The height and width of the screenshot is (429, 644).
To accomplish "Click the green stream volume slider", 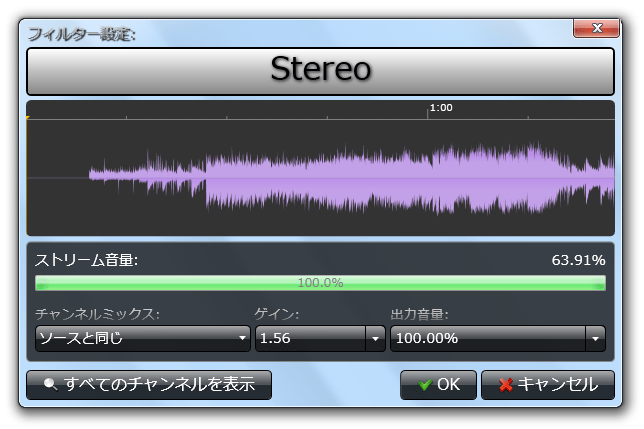I will (x=320, y=283).
